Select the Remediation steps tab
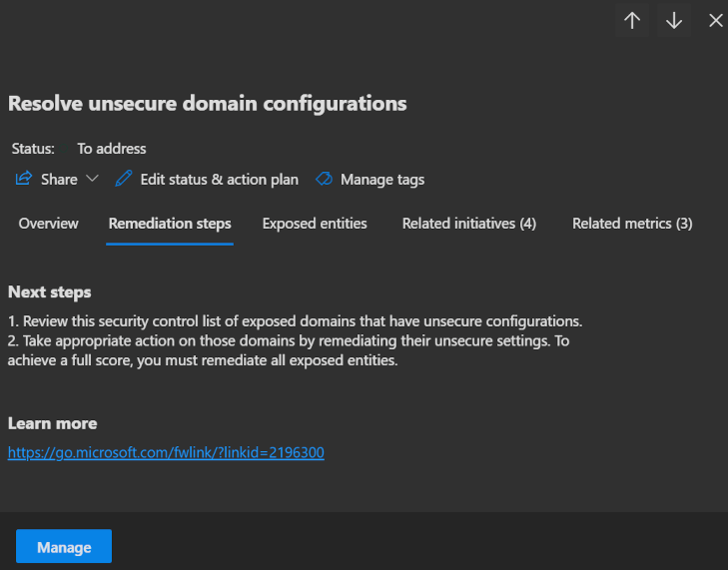Screen dimensions: 728x570 (x=170, y=224)
